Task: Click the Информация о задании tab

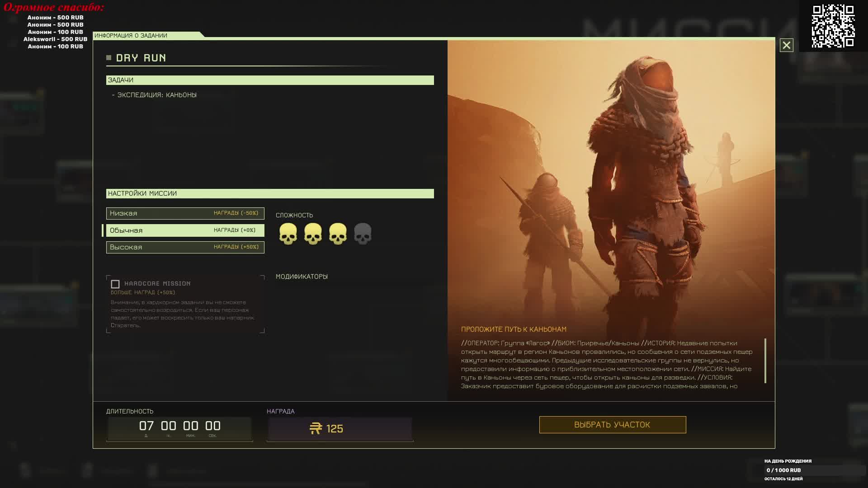Action: (131, 36)
